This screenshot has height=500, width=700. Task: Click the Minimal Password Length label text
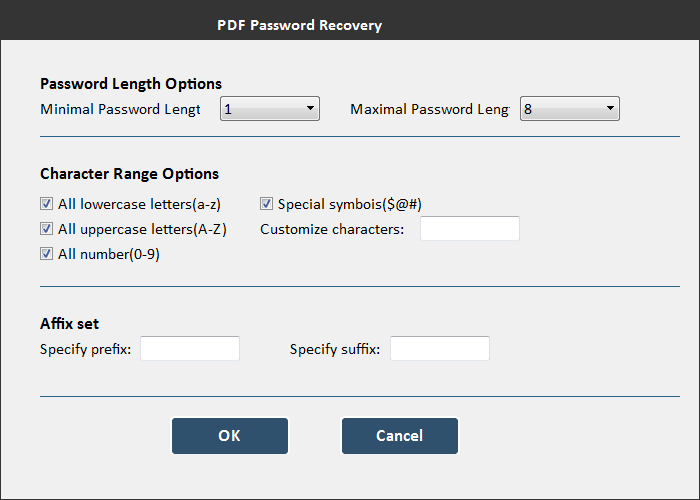[120, 109]
